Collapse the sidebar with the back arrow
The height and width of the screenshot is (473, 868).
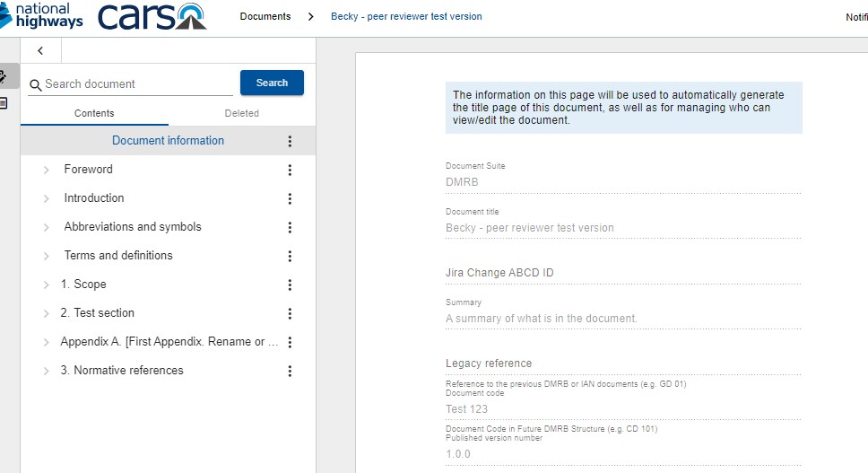coord(40,51)
